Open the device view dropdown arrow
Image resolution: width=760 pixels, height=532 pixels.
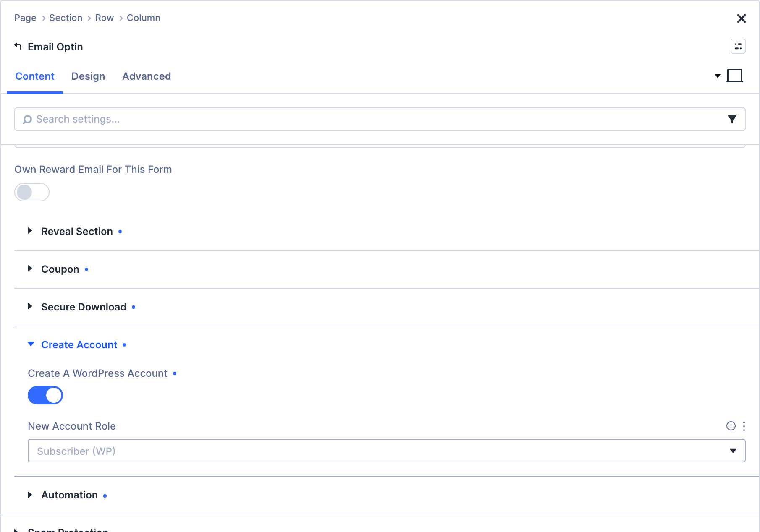[718, 76]
